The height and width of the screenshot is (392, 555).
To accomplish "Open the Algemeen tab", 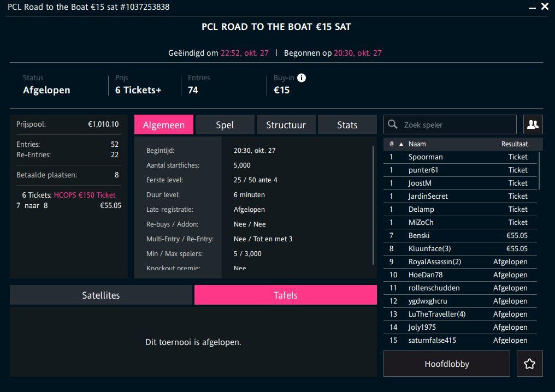I will coord(164,125).
